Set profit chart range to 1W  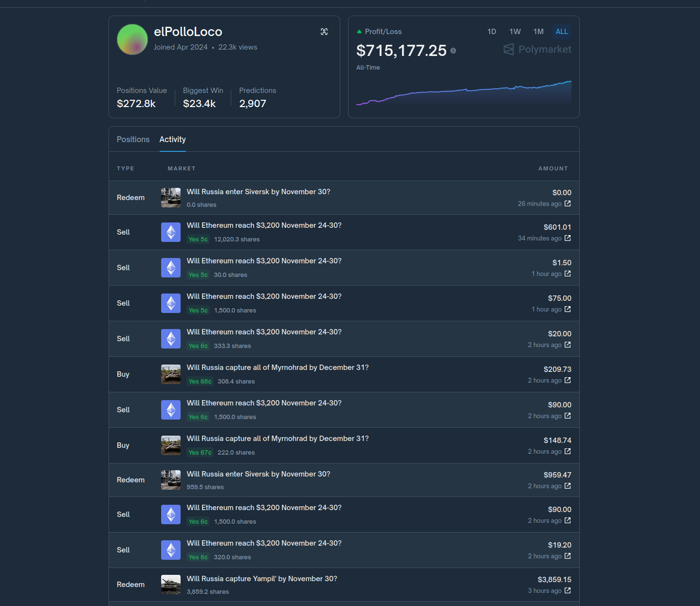tap(515, 32)
